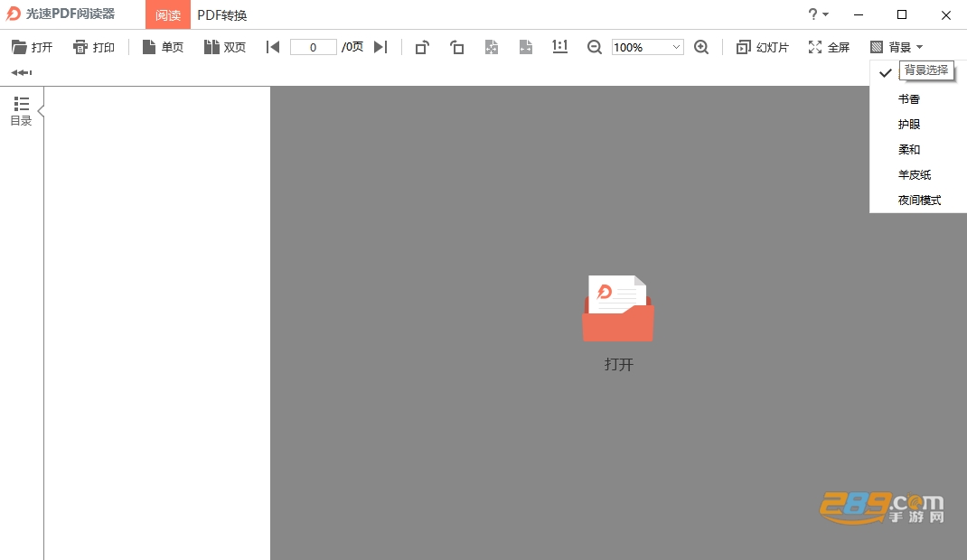Jump to the last page
Screen dimensions: 967x560
point(380,47)
